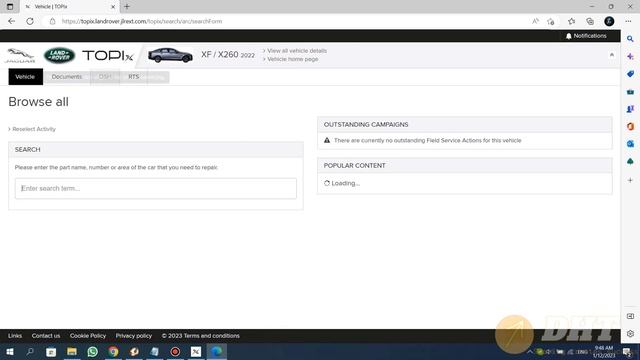Open Action Center notifications in tray

click(627, 352)
